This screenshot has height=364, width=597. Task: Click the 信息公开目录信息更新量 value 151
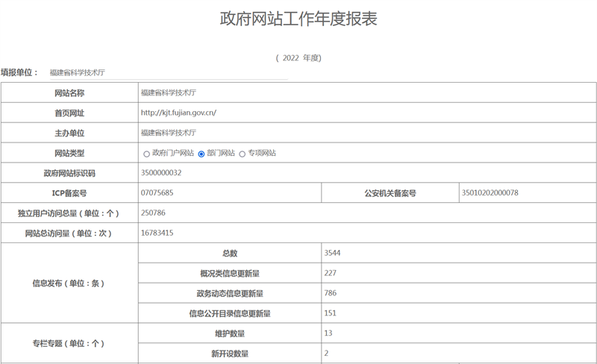coord(331,313)
